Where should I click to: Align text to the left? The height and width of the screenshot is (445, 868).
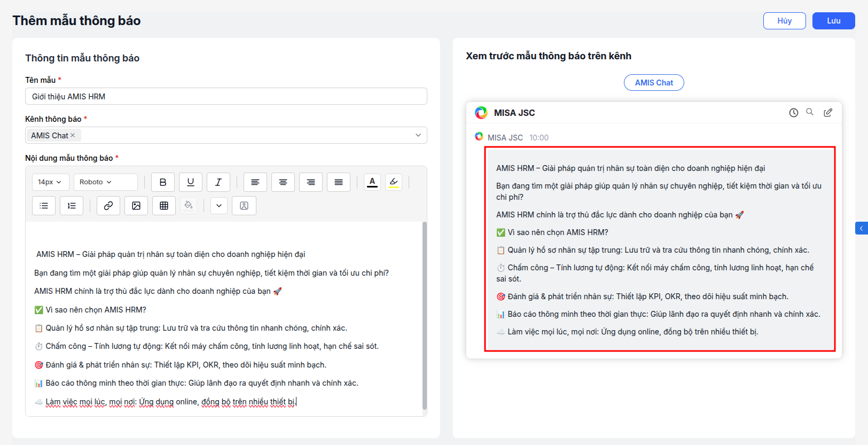pos(255,182)
